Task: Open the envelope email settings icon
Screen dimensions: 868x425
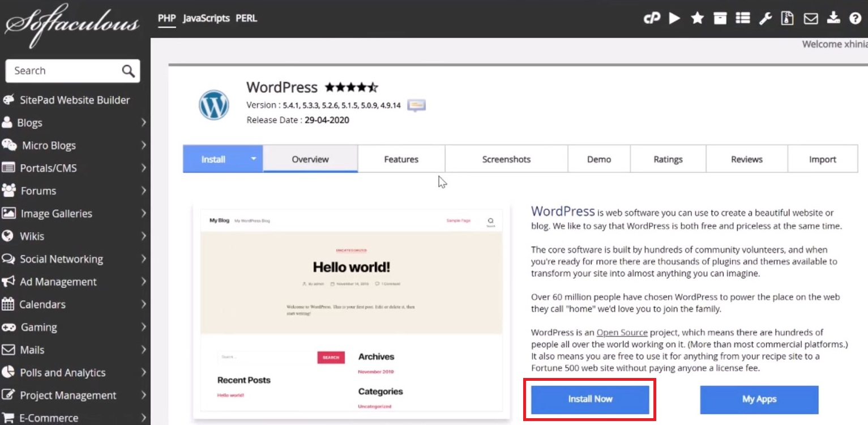Action: click(811, 19)
